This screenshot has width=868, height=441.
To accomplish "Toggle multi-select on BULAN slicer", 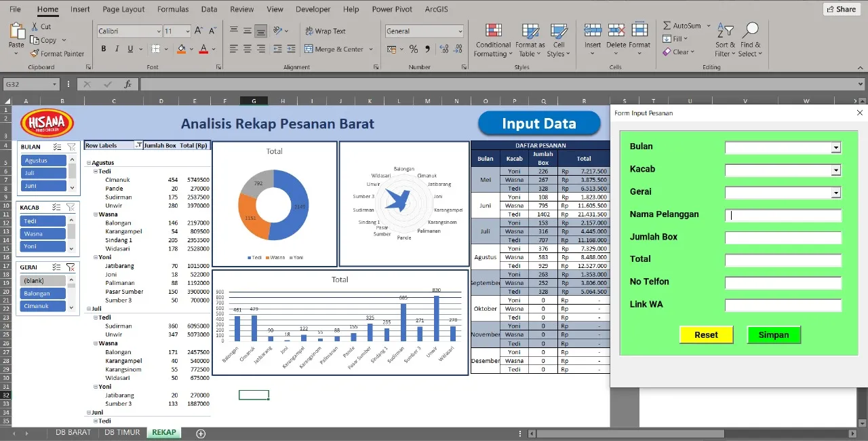I will coord(58,147).
